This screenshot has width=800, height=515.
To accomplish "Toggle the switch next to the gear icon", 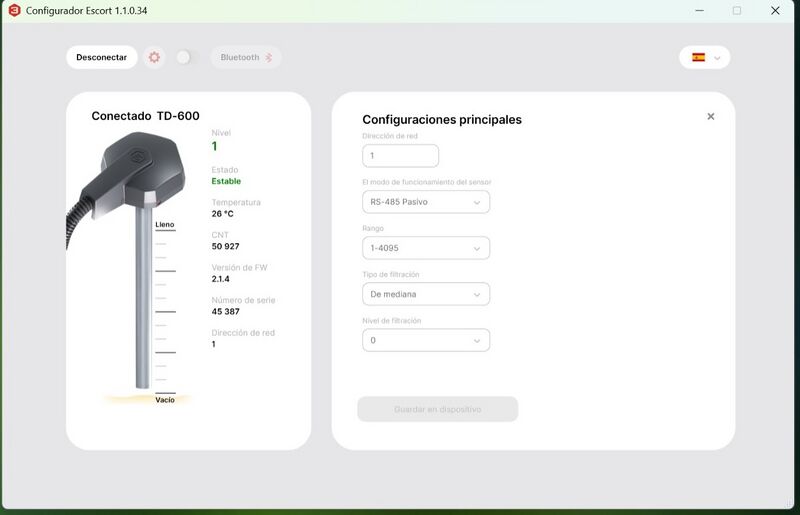I will tap(187, 57).
